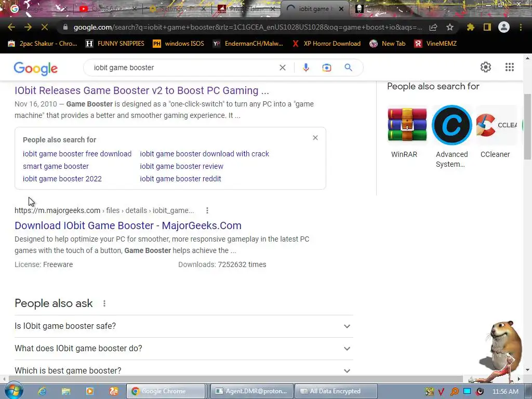This screenshot has width=532, height=399.
Task: Search 'iobit game booster review'
Action: tap(181, 166)
